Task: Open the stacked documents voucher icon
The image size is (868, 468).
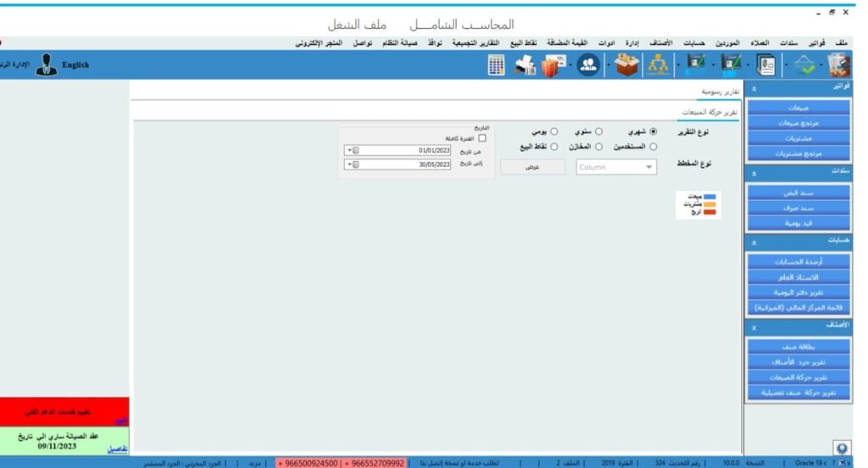Action: pyautogui.click(x=766, y=64)
